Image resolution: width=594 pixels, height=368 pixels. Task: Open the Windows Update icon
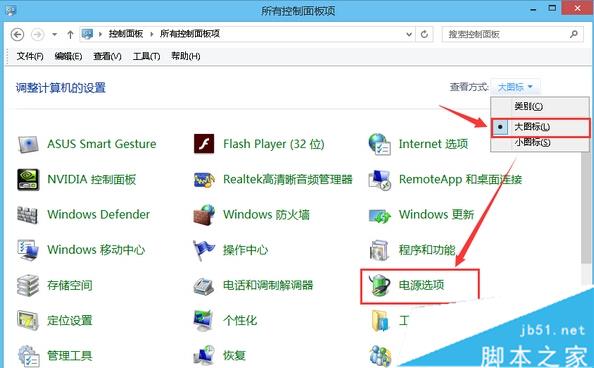point(380,216)
